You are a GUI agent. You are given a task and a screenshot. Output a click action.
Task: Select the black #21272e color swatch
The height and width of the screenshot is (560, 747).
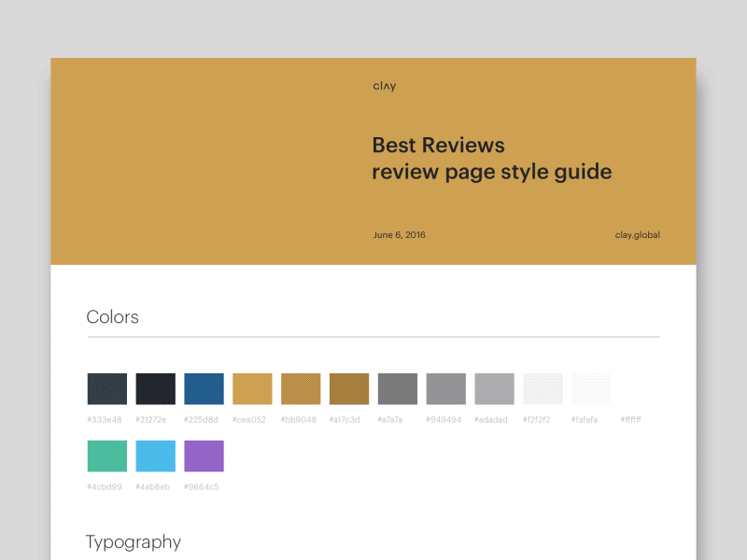[x=155, y=388]
